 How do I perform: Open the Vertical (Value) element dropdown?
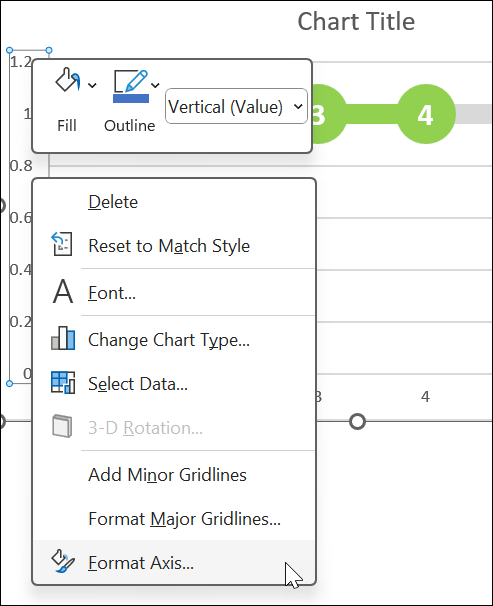pos(236,106)
